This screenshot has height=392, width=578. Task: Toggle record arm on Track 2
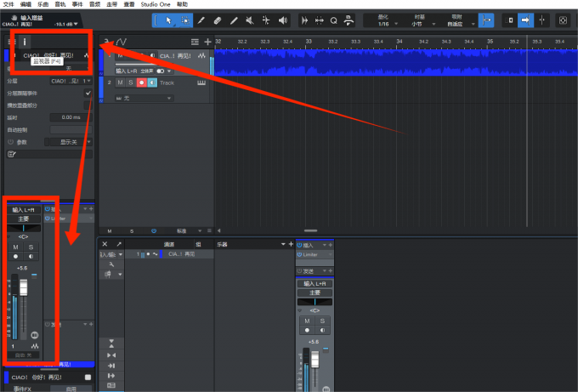pyautogui.click(x=142, y=82)
